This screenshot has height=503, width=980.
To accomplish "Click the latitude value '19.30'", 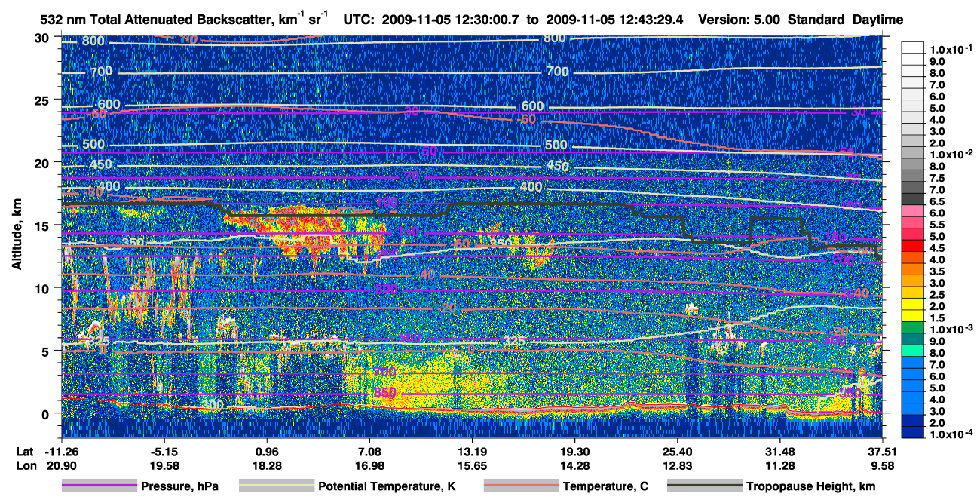I will coord(574,451).
